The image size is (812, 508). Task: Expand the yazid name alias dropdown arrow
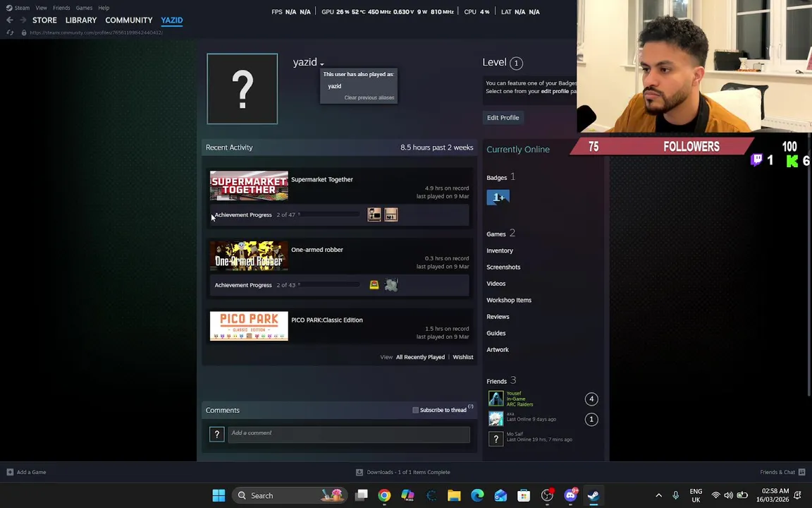click(321, 64)
